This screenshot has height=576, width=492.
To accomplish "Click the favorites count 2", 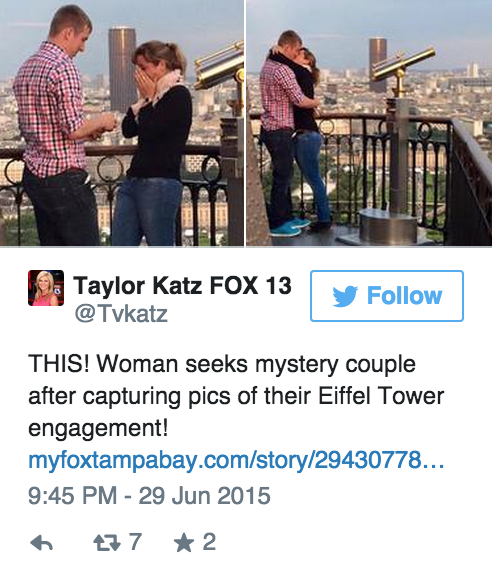I will click(209, 541).
